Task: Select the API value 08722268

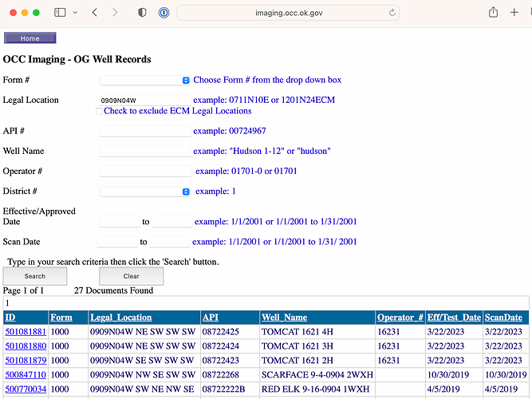Action: [220, 374]
